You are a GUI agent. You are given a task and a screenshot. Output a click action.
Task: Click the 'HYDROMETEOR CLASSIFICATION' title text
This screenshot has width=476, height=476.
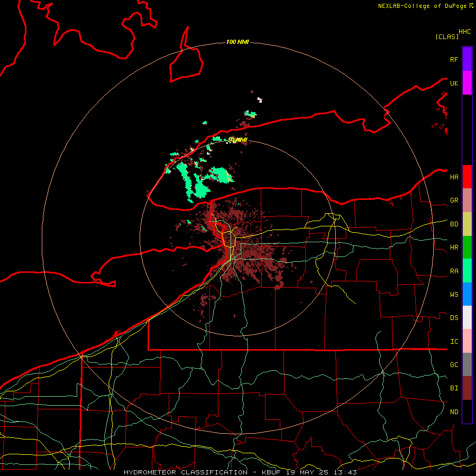[186, 472]
